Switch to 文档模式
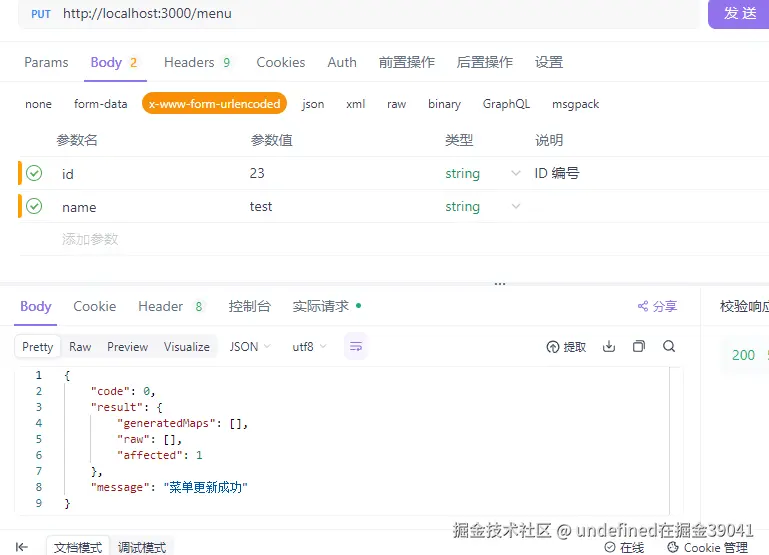The image size is (769, 555). pyautogui.click(x=78, y=547)
